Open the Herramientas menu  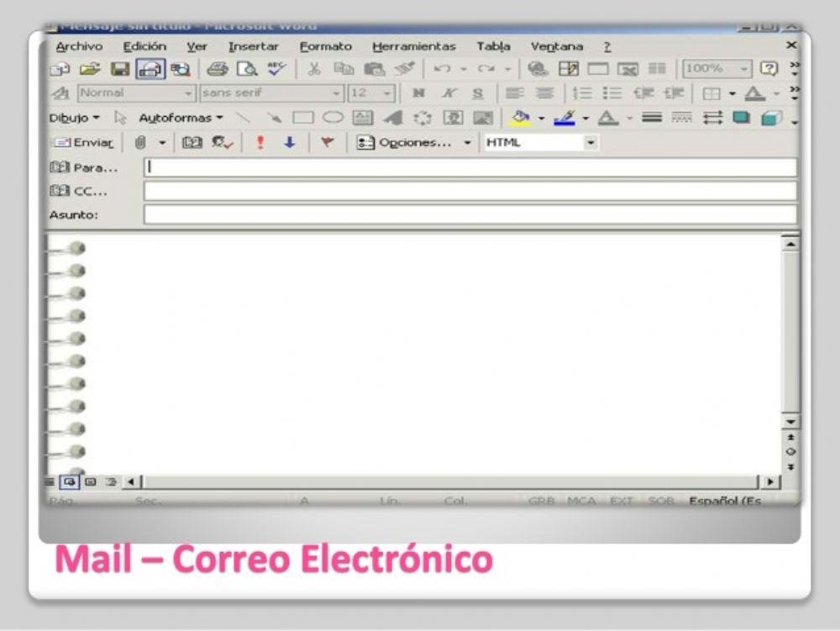[416, 46]
